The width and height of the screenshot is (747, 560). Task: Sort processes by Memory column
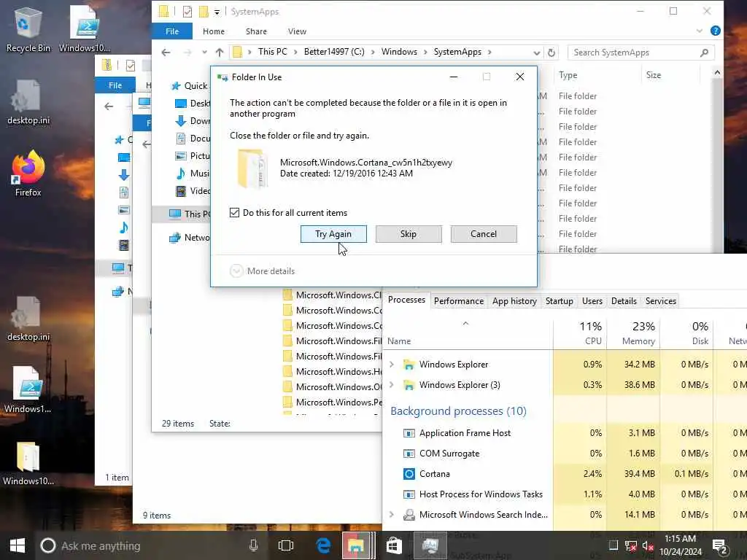[633, 333]
